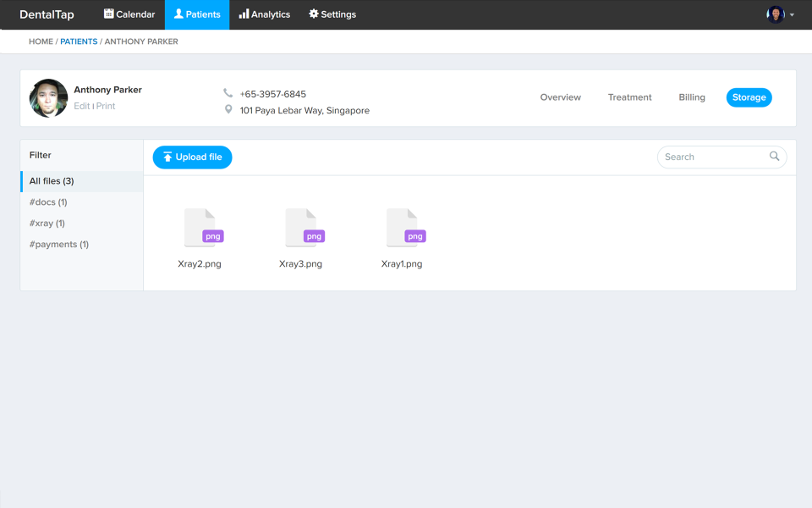Switch to the Treatment tab
812x508 pixels.
pos(629,97)
